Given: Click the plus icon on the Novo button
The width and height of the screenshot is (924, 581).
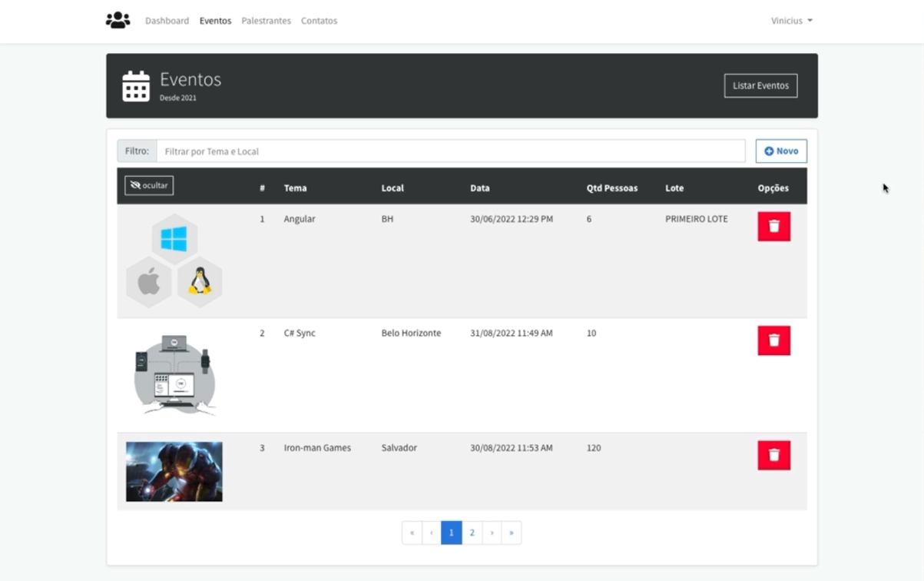Looking at the screenshot, I should (768, 151).
